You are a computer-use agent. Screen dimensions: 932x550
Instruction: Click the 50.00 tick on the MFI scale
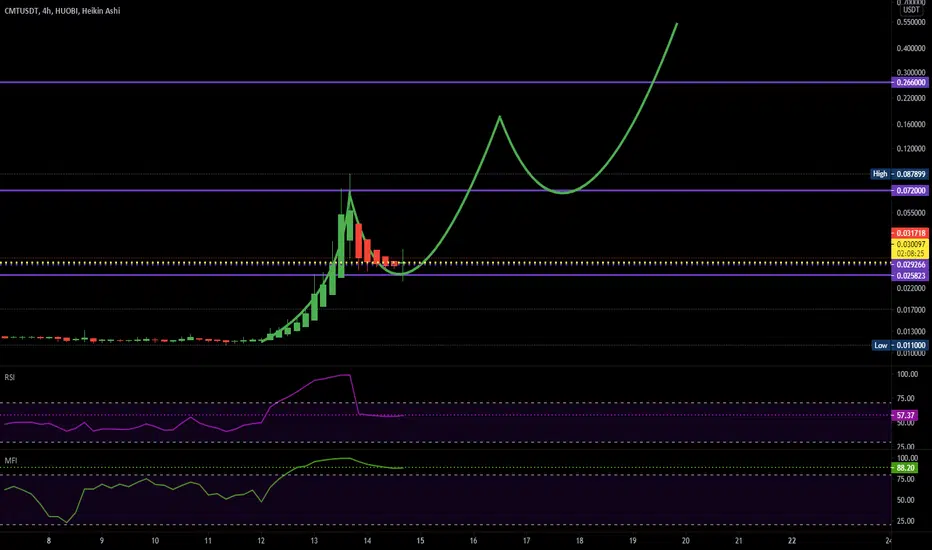click(907, 500)
